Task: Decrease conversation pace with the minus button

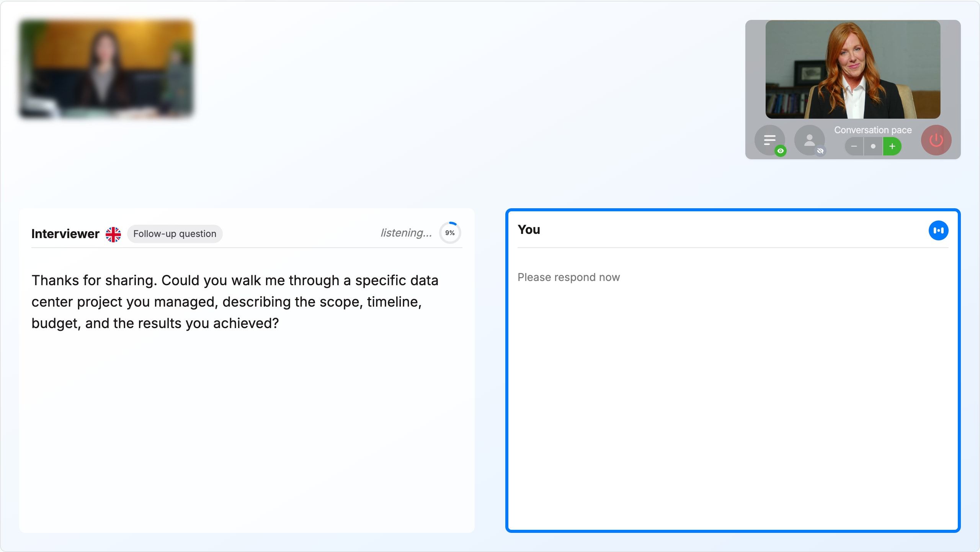Action: tap(854, 147)
